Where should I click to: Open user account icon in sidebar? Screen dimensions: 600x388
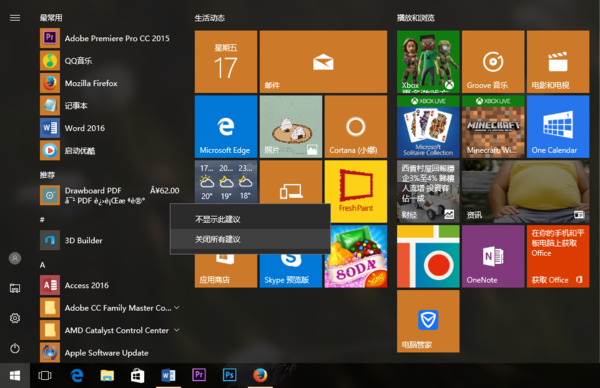point(15,258)
